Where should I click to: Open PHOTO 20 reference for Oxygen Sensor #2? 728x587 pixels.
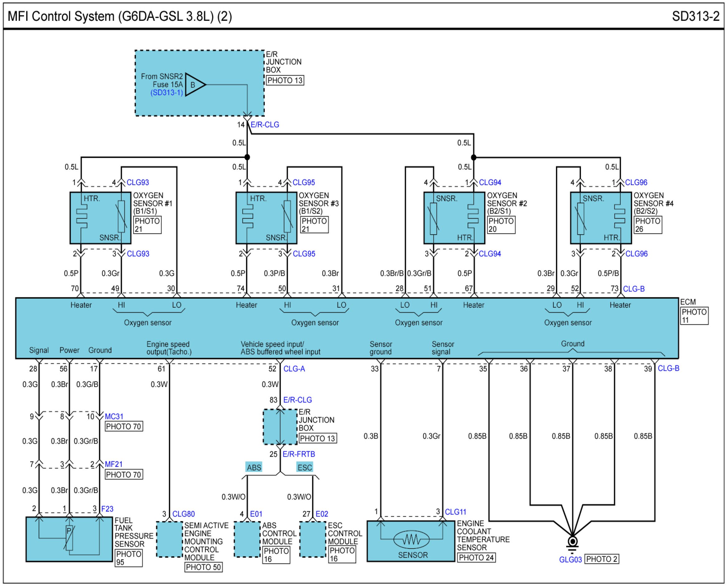[502, 225]
